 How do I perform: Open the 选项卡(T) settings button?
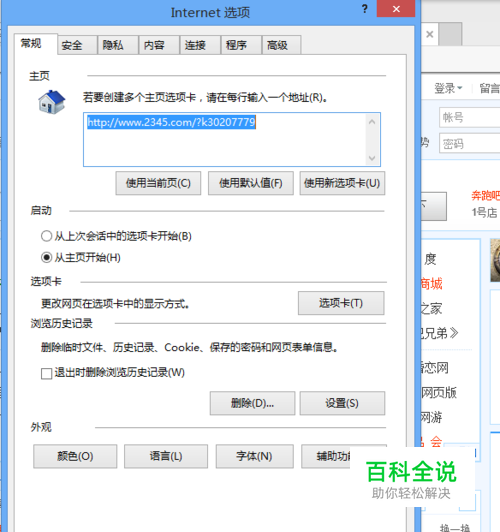click(x=341, y=303)
